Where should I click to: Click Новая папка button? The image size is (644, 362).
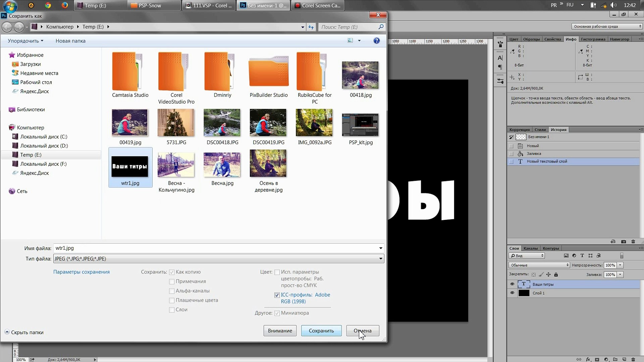pyautogui.click(x=70, y=41)
